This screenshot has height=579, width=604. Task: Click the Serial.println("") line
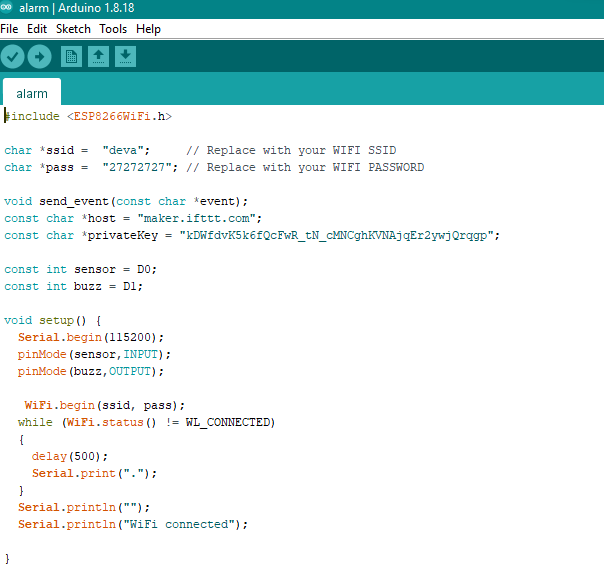[84, 507]
